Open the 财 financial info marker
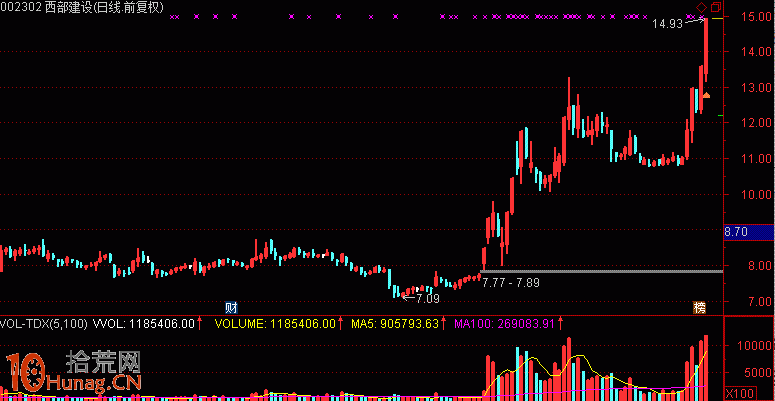Screen dimensions: 775x401 231,308
